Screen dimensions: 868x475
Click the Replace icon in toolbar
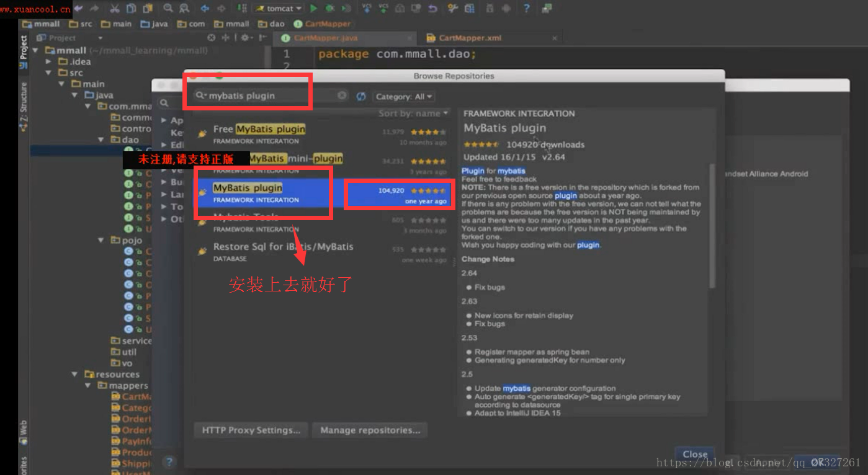(x=184, y=9)
